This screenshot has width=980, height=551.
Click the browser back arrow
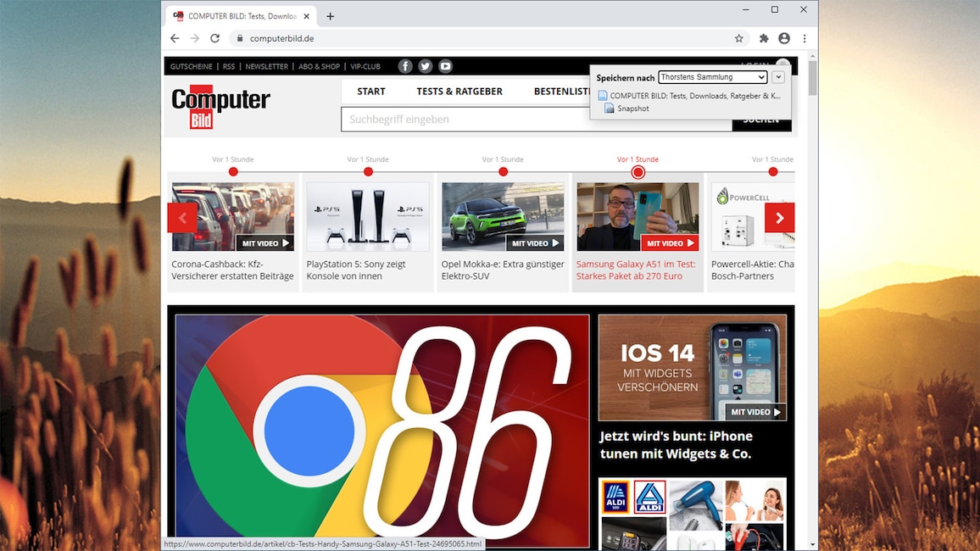click(175, 38)
